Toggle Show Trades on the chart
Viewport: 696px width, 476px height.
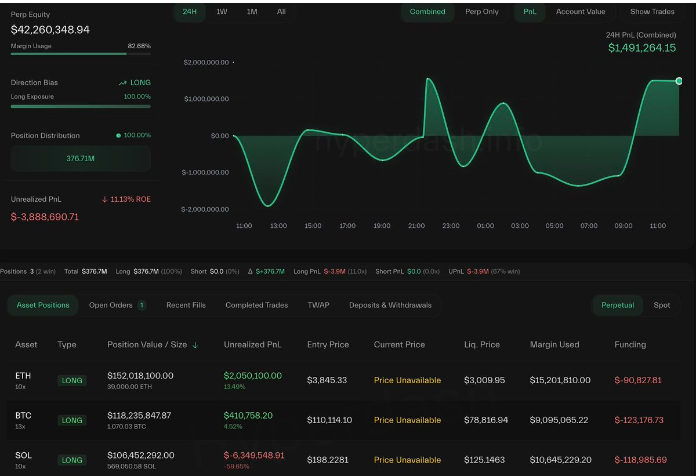point(652,12)
